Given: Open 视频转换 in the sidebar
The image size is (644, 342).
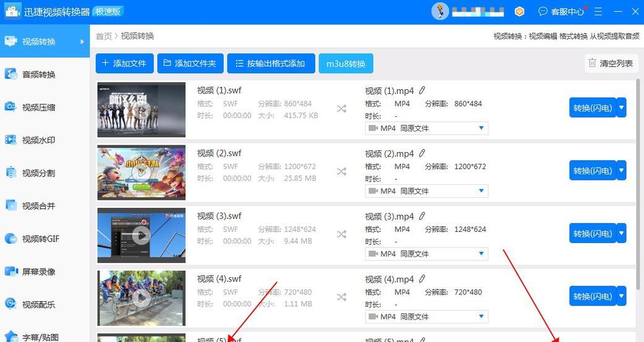Looking at the screenshot, I should [45, 41].
